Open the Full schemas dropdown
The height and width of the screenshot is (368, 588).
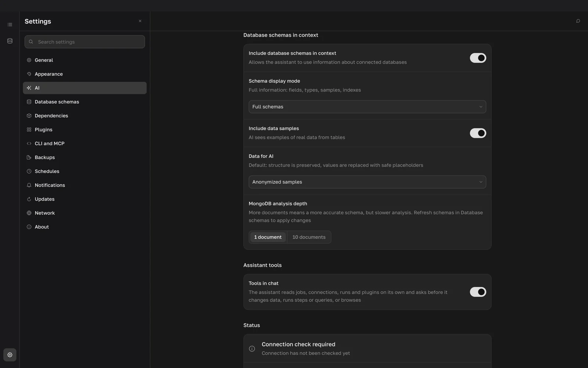click(367, 107)
